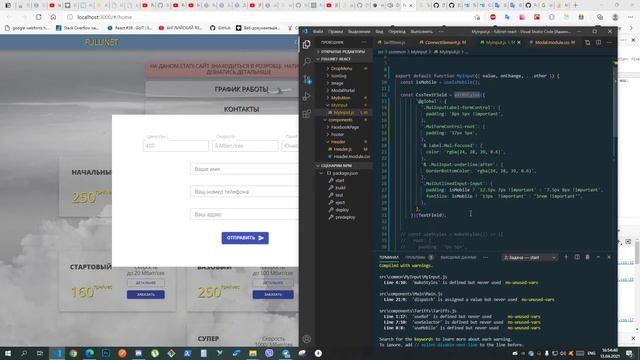Open the Explorer panel ellipsis menu

(364, 42)
